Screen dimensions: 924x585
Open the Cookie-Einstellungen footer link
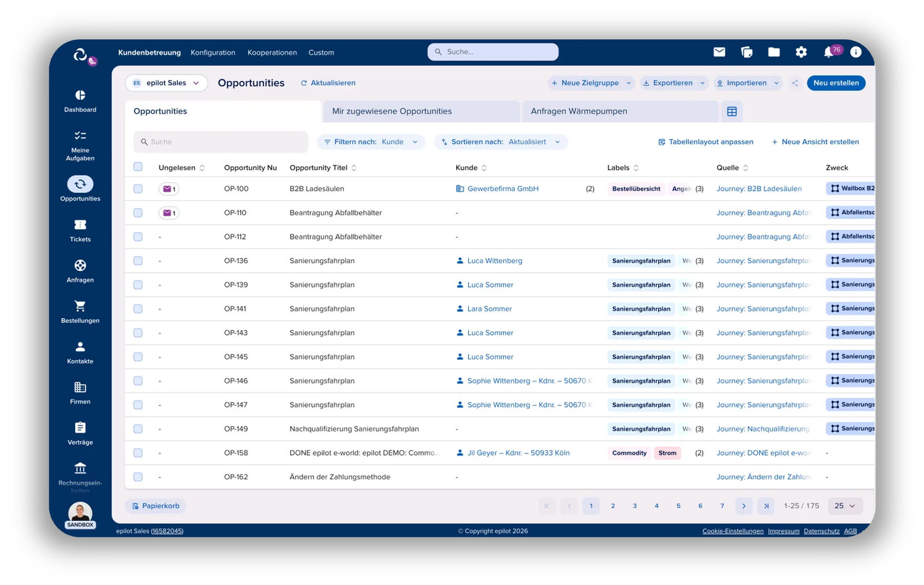733,531
